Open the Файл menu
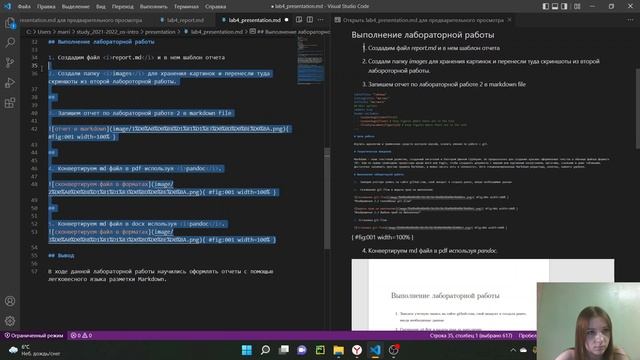 [x=24, y=7]
